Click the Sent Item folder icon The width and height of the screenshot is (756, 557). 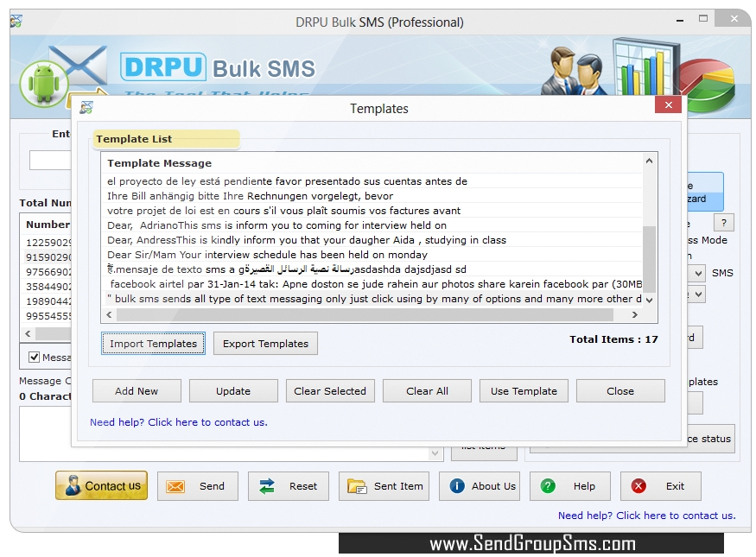pyautogui.click(x=358, y=486)
